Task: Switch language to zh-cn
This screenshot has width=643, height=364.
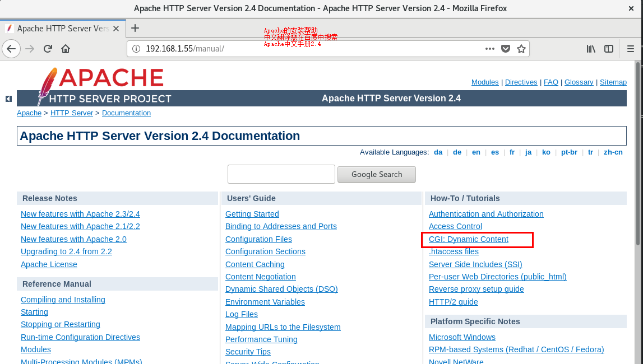Action: [613, 152]
